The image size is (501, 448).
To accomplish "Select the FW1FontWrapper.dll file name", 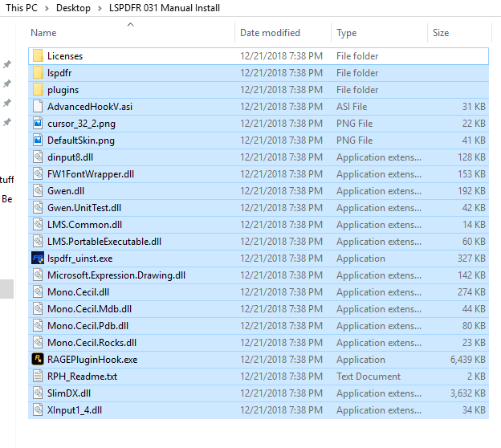I will (x=91, y=174).
